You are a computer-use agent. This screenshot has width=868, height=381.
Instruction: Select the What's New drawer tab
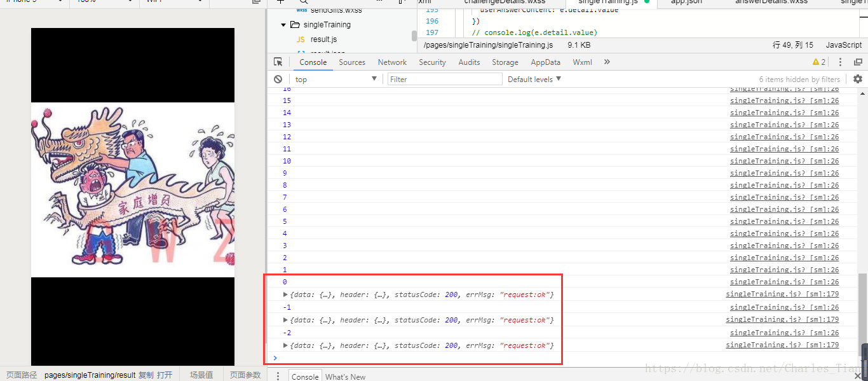coord(346,377)
